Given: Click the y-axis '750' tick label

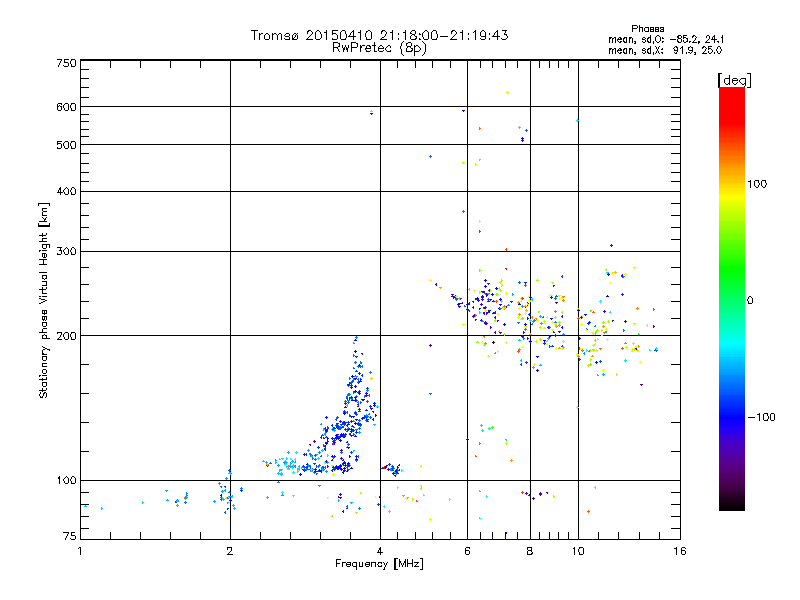Looking at the screenshot, I should point(66,63).
